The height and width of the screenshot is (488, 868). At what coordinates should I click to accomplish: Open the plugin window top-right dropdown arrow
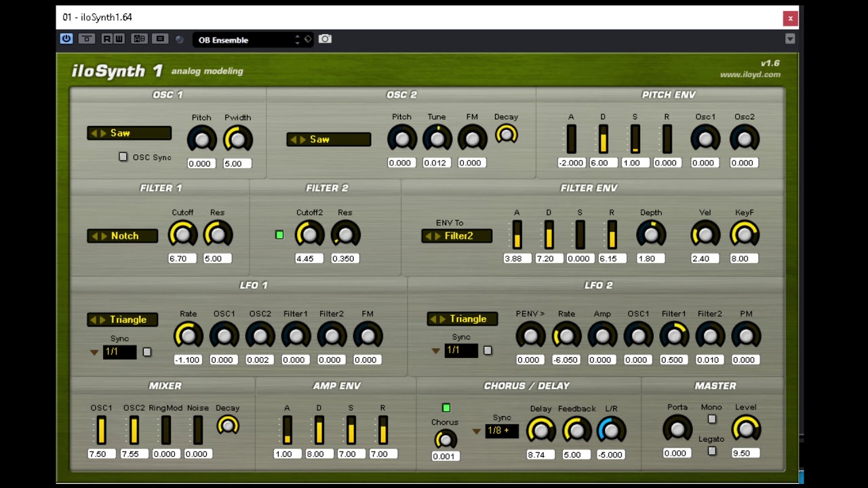click(x=790, y=39)
